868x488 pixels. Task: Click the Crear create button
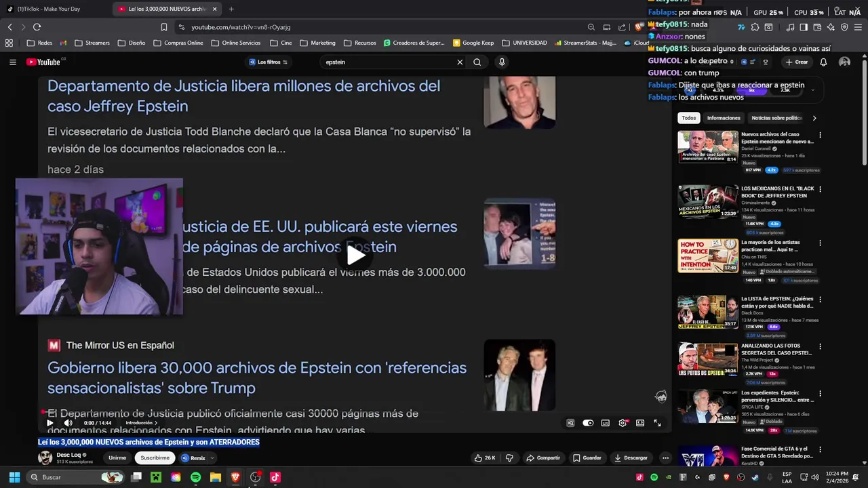[x=797, y=62]
